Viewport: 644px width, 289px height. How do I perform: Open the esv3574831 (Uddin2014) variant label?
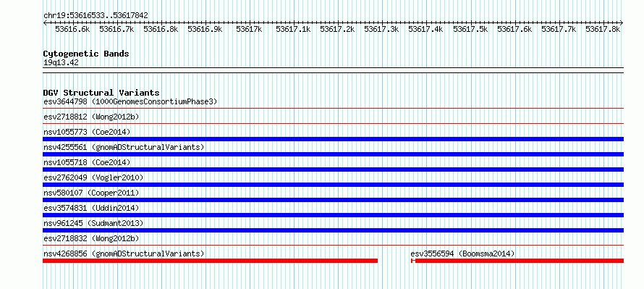(x=91, y=208)
